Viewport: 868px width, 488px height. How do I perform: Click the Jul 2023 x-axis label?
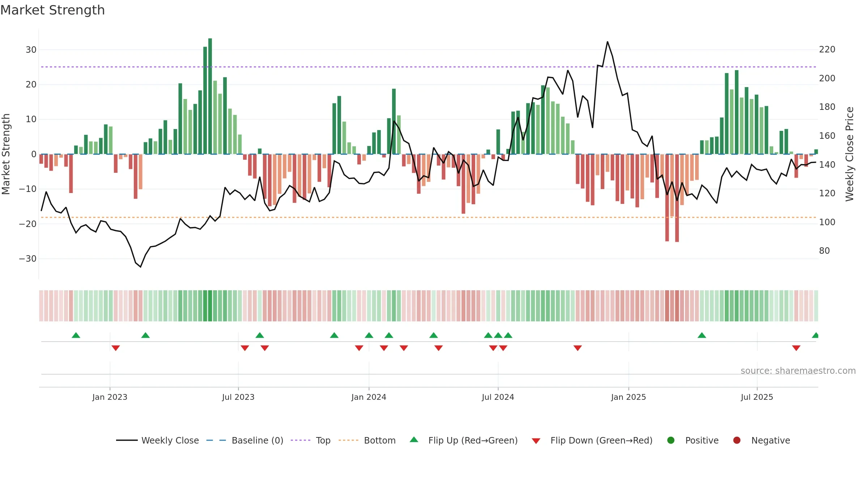[x=238, y=397]
